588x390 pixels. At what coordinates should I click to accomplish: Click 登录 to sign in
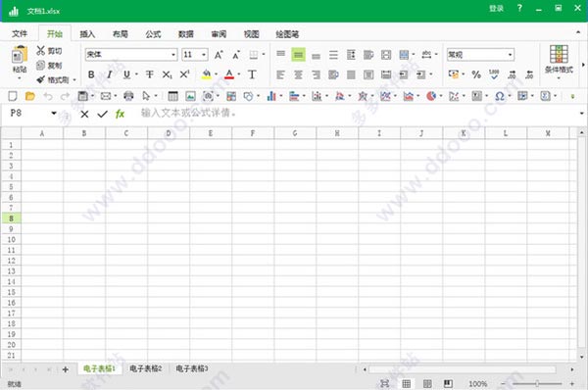[x=496, y=8]
